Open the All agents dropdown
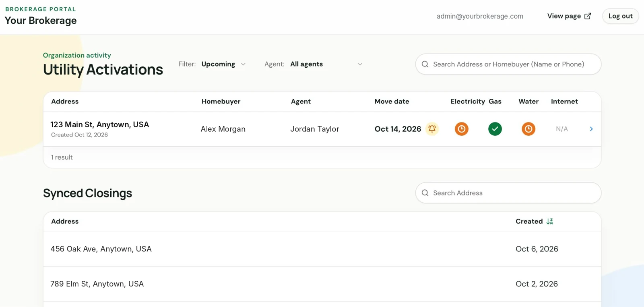Image resolution: width=644 pixels, height=307 pixels. tap(326, 64)
